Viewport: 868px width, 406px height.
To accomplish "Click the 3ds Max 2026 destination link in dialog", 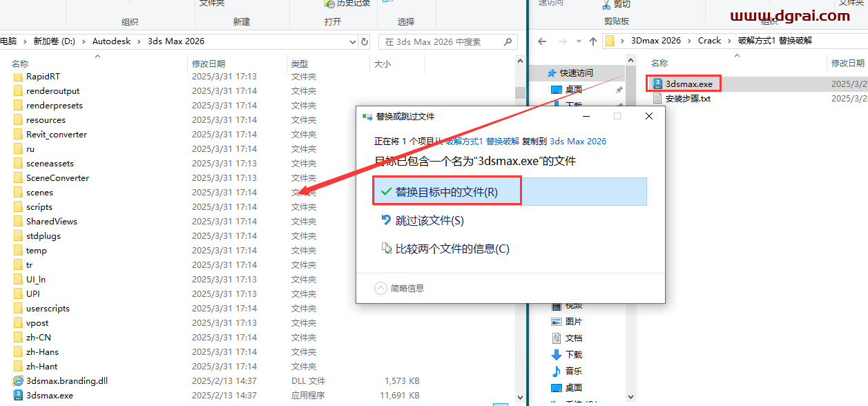I will coord(578,141).
